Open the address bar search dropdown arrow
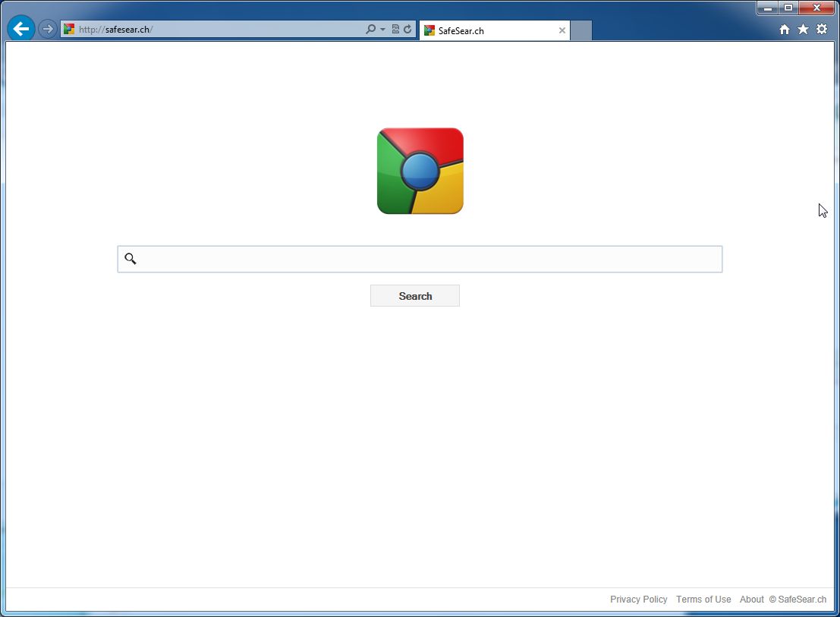This screenshot has width=840, height=617. 382,29
